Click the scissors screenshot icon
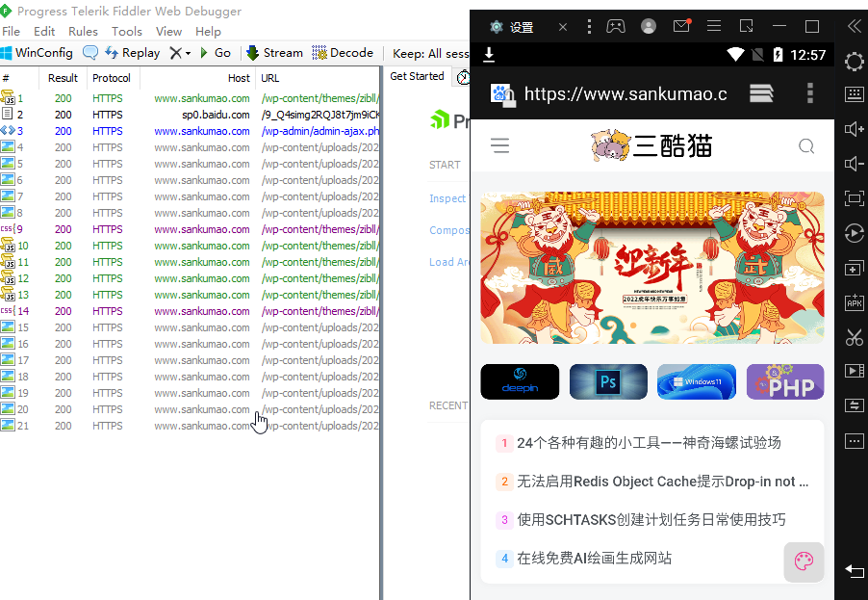 (855, 337)
